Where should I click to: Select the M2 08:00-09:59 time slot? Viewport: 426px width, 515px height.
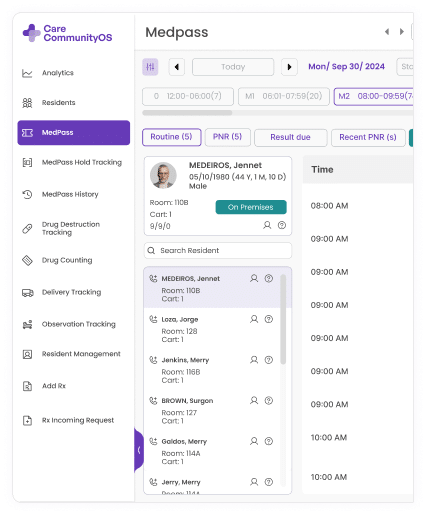[374, 96]
